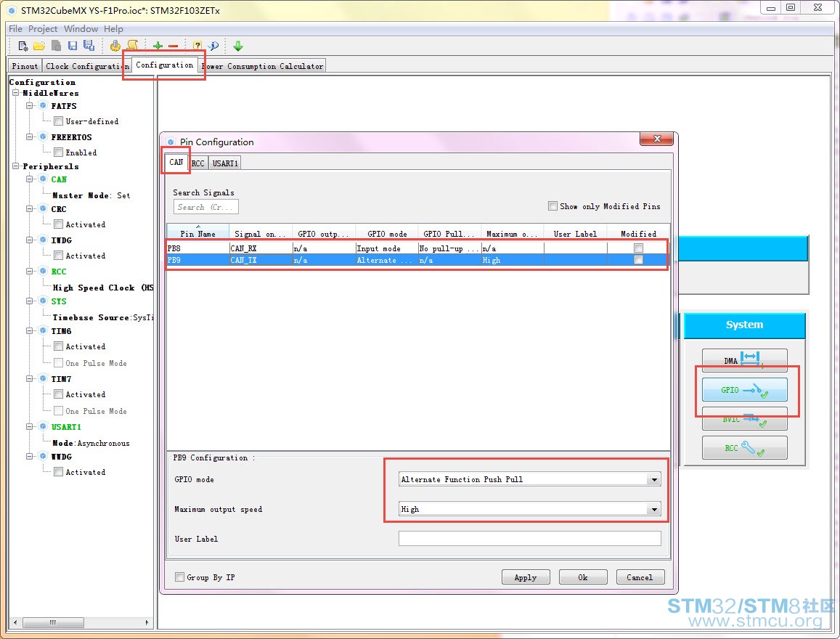Collapse the TIM6 tree expander
The height and width of the screenshot is (639, 840).
click(30, 331)
